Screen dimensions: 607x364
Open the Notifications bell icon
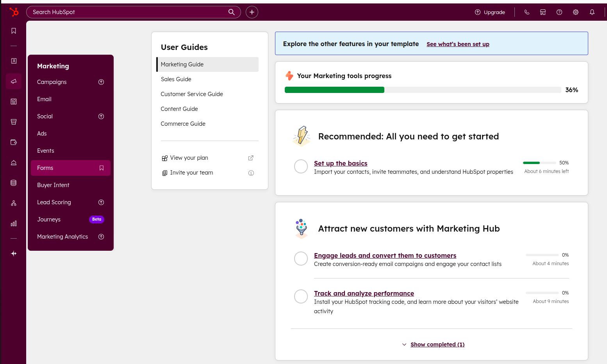[x=592, y=12]
